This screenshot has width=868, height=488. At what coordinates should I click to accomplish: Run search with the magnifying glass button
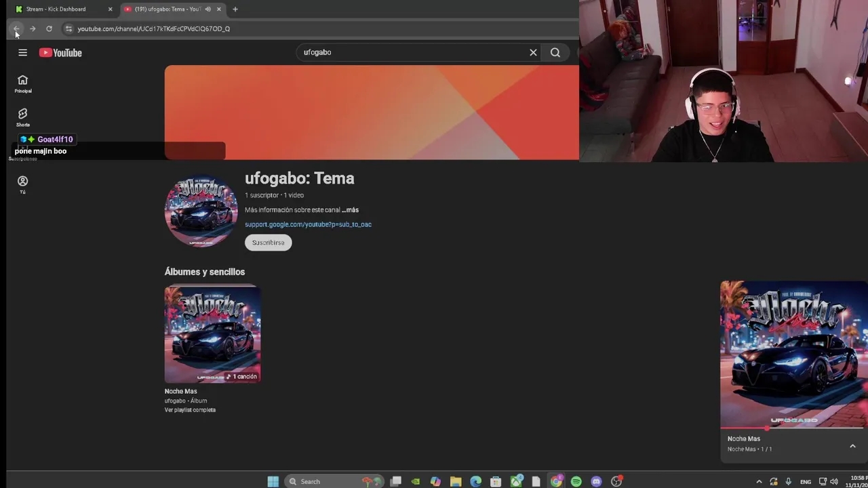(x=555, y=52)
